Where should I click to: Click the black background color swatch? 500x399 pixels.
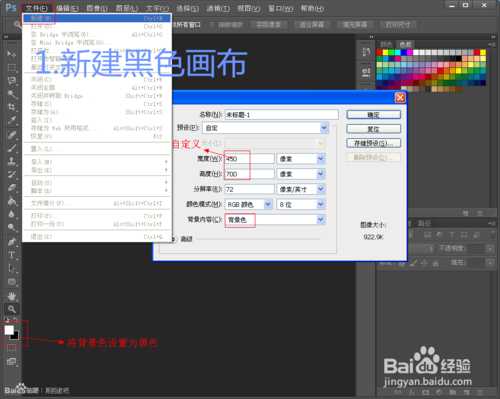coord(15,336)
